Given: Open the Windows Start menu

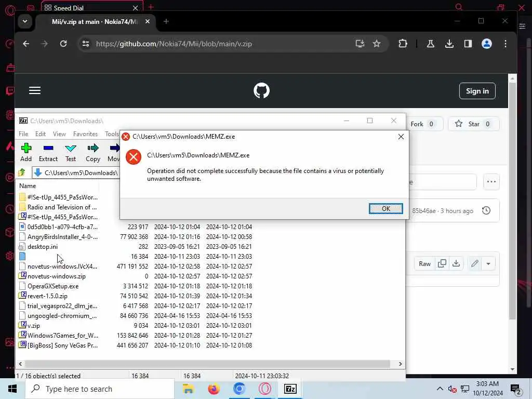Looking at the screenshot, I should pos(12,389).
